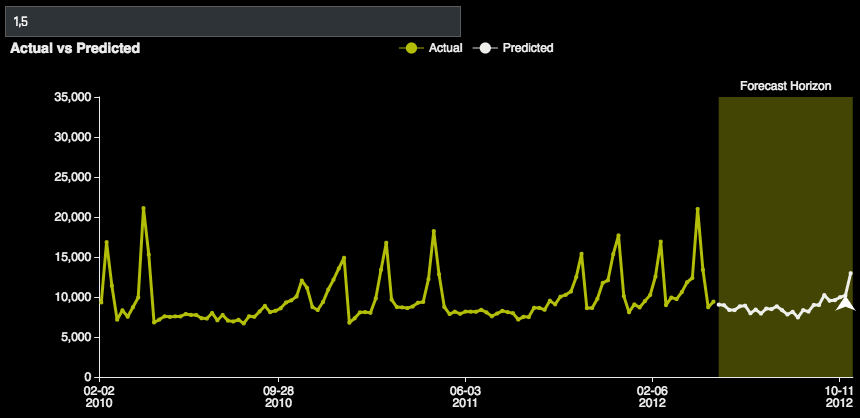Click the y-axis label 10,000

[72, 298]
